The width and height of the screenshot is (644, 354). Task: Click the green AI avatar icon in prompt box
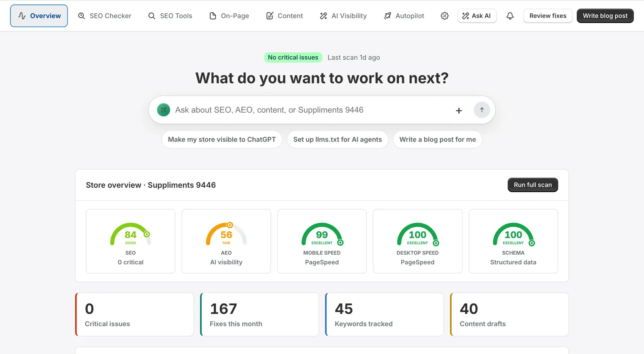163,110
